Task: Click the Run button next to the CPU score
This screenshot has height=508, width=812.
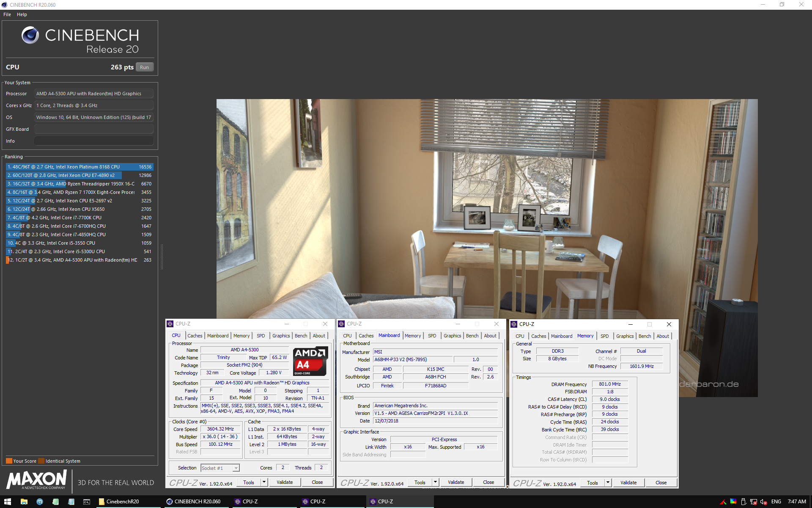Action: tap(144, 67)
